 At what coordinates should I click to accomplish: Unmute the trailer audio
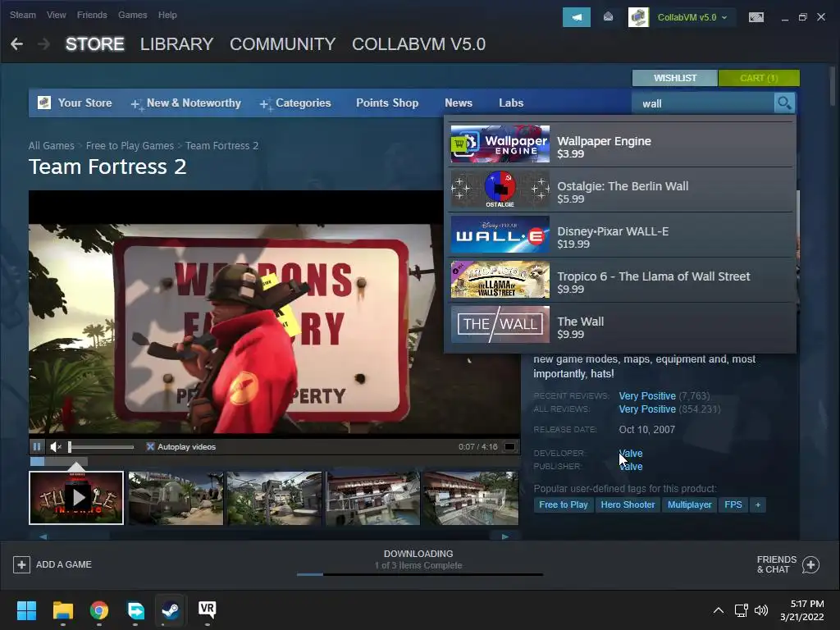[x=56, y=446]
